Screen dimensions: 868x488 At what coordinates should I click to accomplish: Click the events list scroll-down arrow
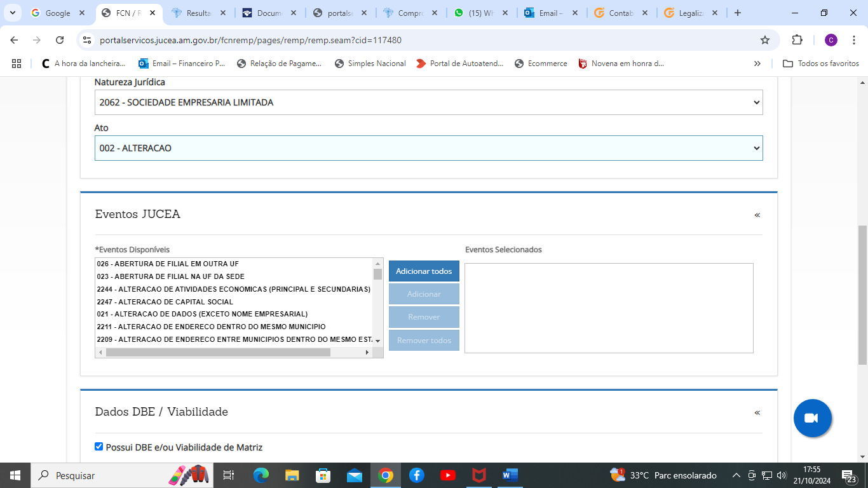tap(377, 341)
